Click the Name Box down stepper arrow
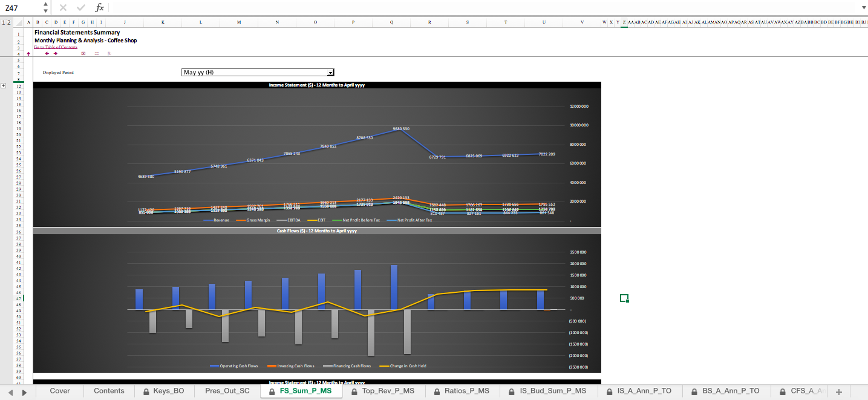This screenshot has height=400, width=868. pyautogui.click(x=46, y=11)
